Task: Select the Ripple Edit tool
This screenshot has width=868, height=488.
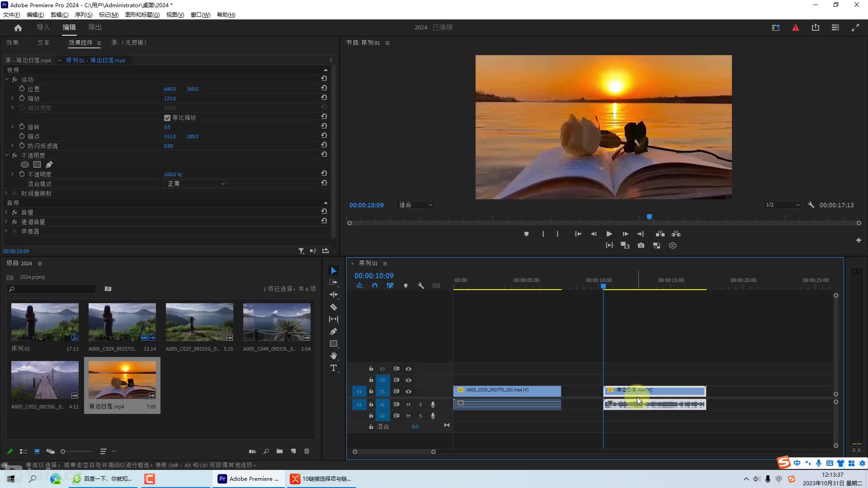Action: (x=334, y=295)
